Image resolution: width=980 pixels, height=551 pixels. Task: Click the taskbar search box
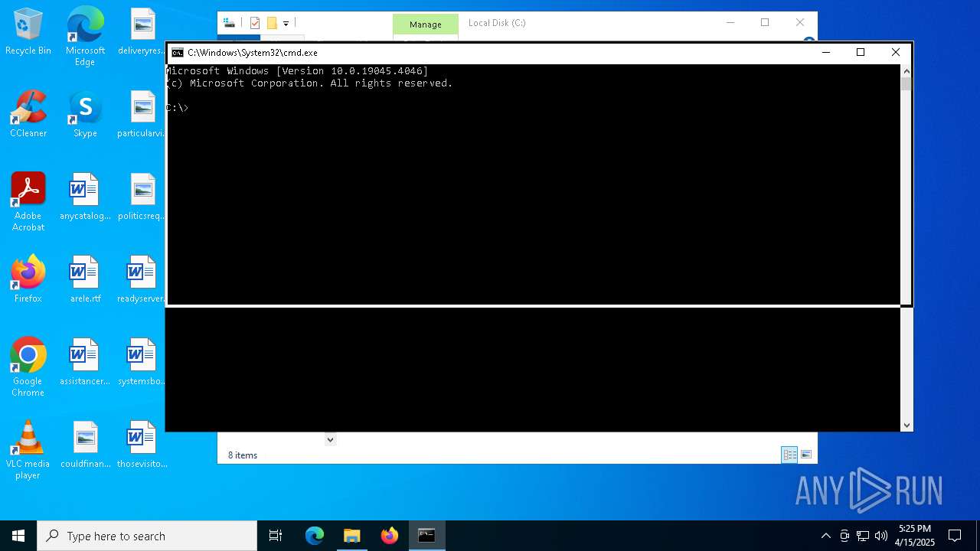pyautogui.click(x=147, y=536)
